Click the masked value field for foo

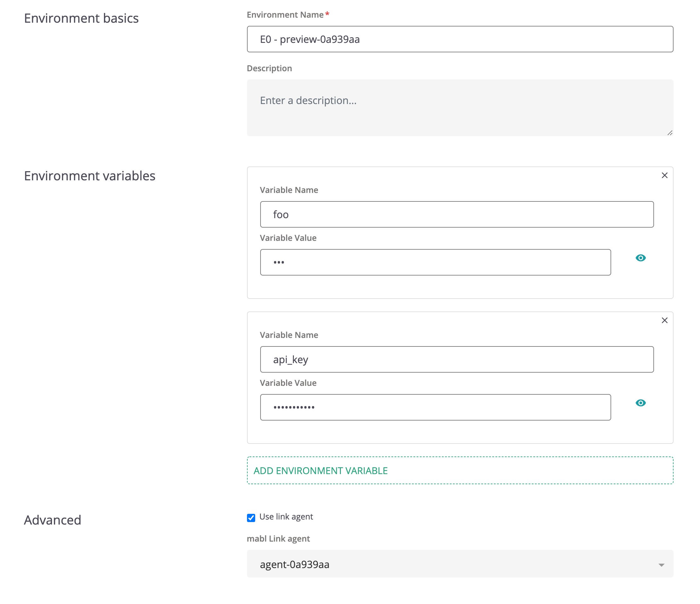point(435,262)
